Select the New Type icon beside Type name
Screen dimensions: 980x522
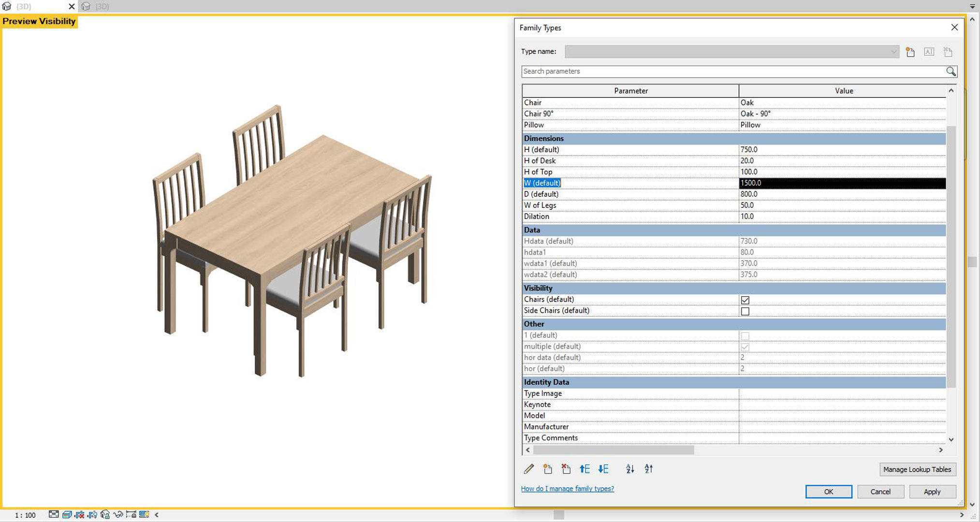(910, 52)
